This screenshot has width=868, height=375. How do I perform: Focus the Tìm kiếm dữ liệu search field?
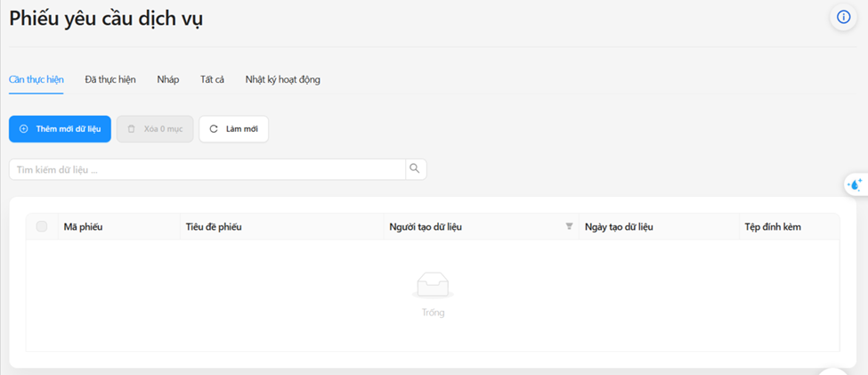coord(207,169)
